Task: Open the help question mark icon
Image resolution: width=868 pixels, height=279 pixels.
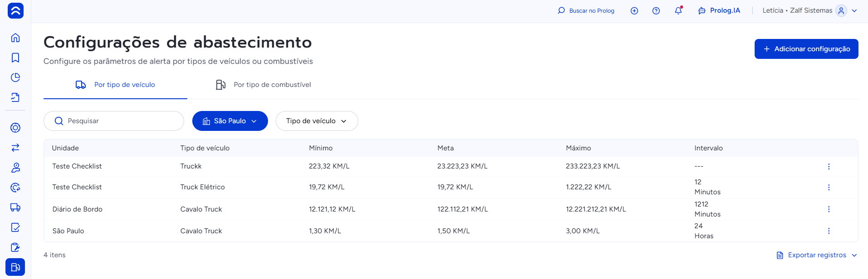Action: click(x=656, y=11)
